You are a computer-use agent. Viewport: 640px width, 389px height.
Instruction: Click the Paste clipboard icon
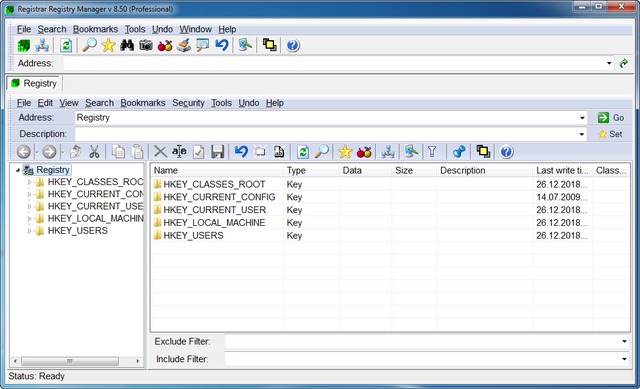138,152
